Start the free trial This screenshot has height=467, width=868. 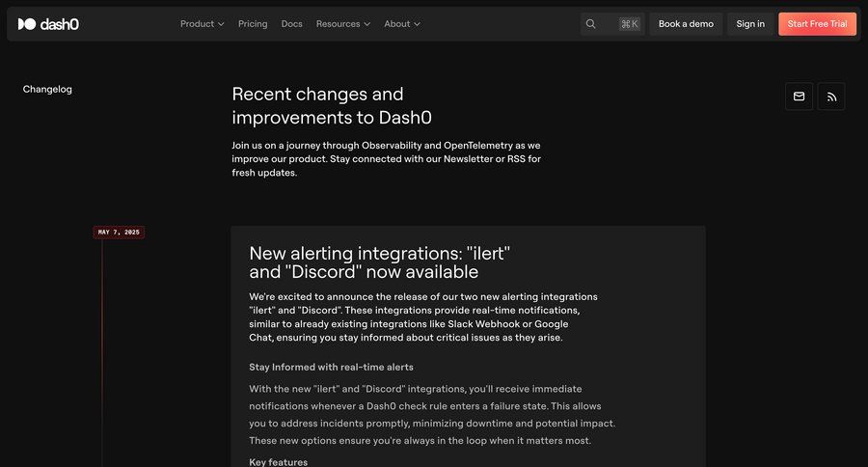[817, 24]
